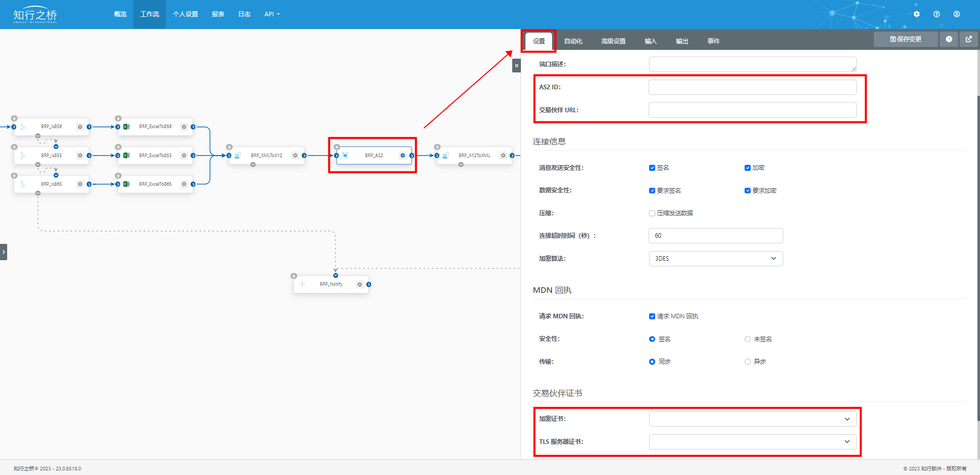This screenshot has width=980, height=475.
Task: Select the unsigned MDN security radio
Action: point(748,339)
